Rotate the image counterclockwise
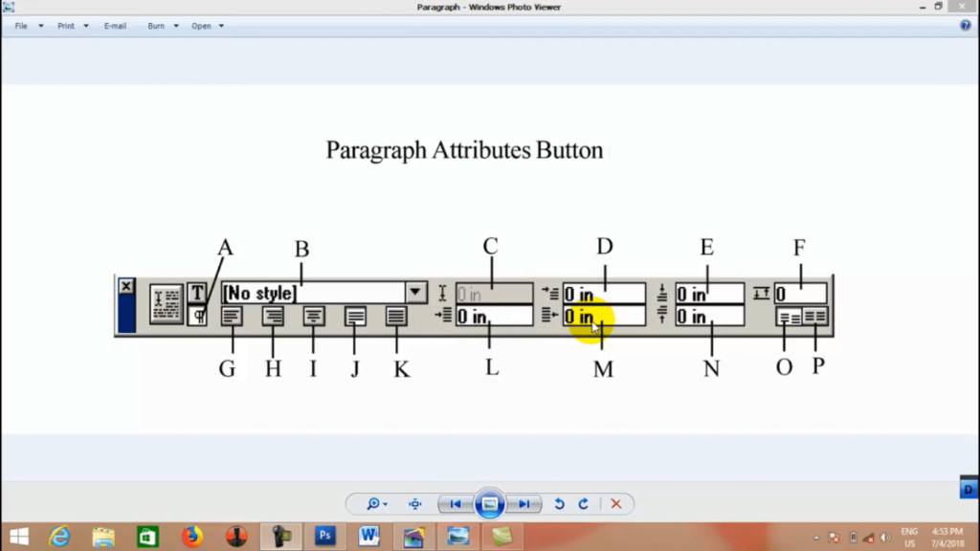Image resolution: width=980 pixels, height=551 pixels. (x=559, y=503)
